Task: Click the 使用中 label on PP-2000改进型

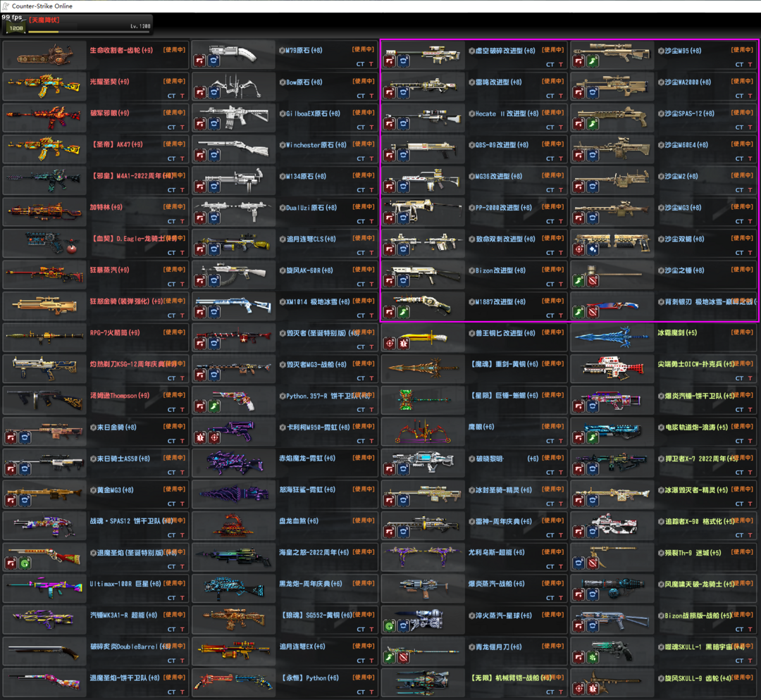Action: (x=553, y=206)
